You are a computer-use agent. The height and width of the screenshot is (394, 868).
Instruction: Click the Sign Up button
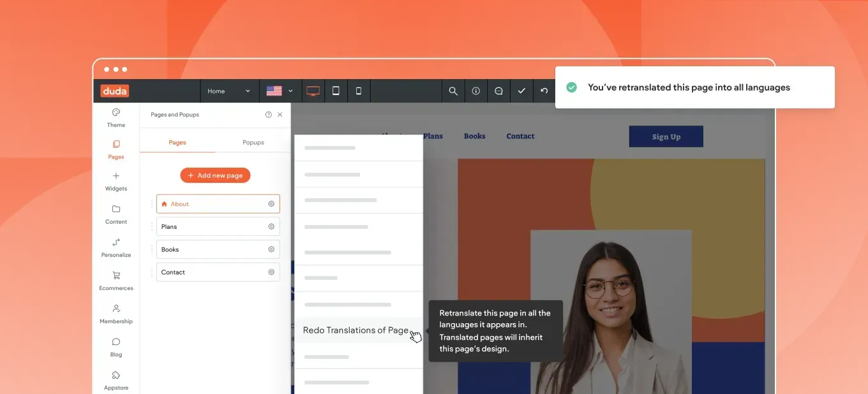(666, 136)
